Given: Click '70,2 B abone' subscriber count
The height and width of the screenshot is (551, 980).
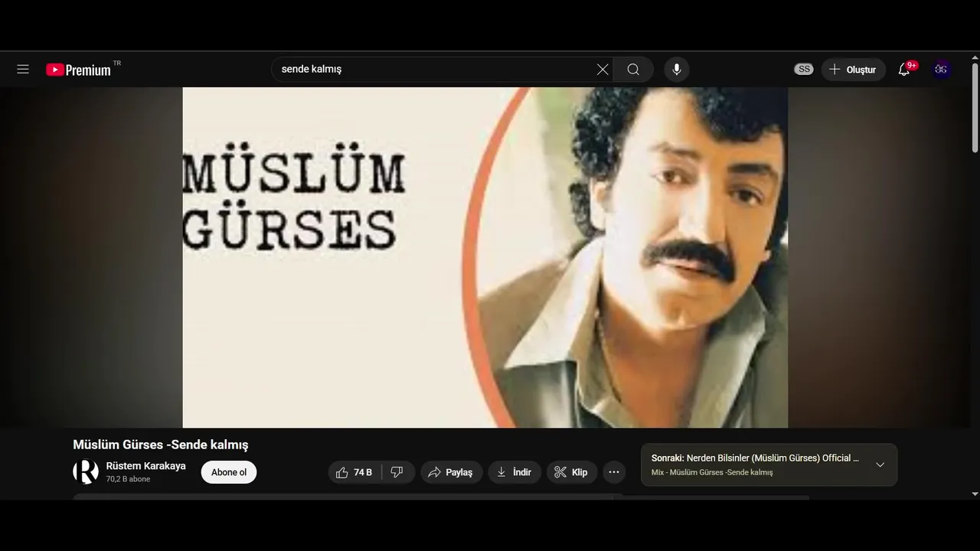Looking at the screenshot, I should coord(128,479).
